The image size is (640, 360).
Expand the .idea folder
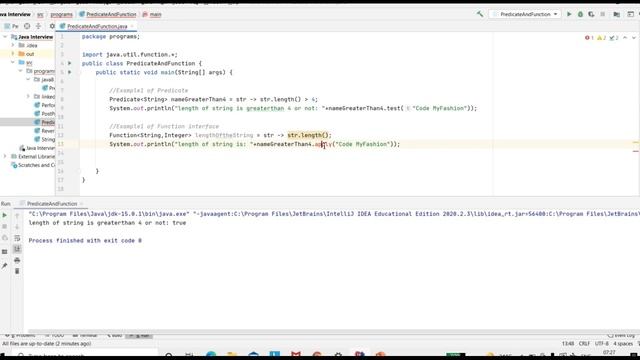click(x=13, y=45)
